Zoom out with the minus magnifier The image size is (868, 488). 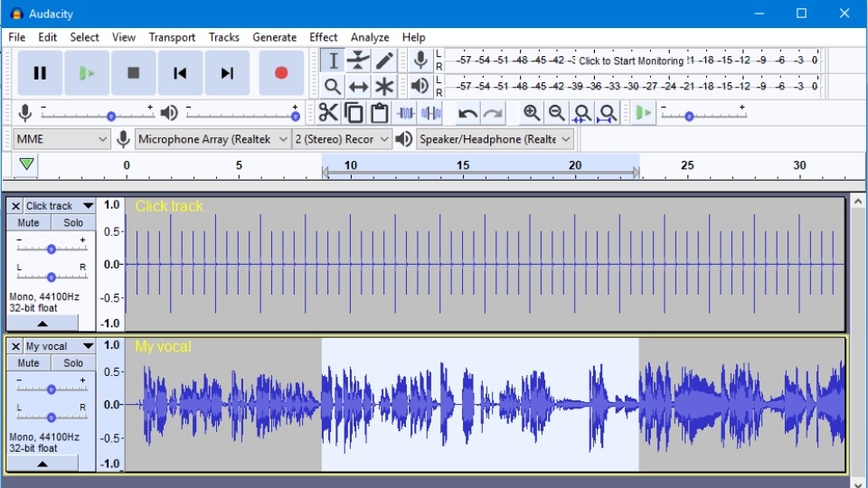(x=556, y=113)
